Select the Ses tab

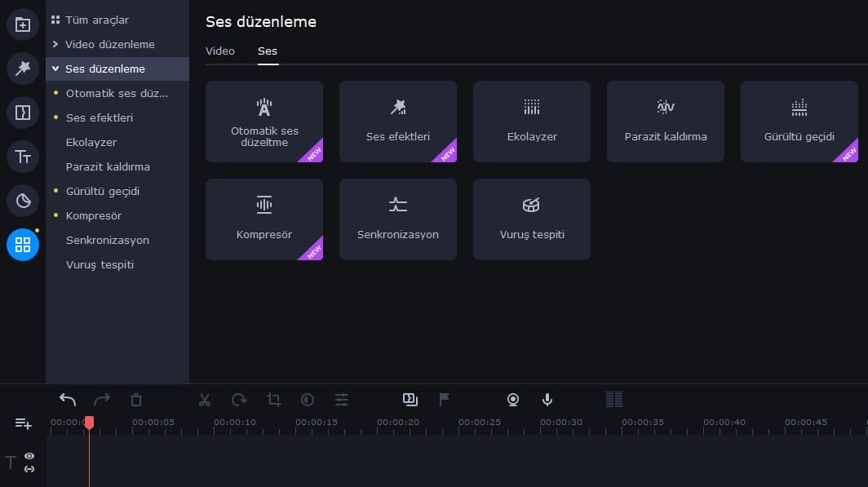(x=268, y=51)
